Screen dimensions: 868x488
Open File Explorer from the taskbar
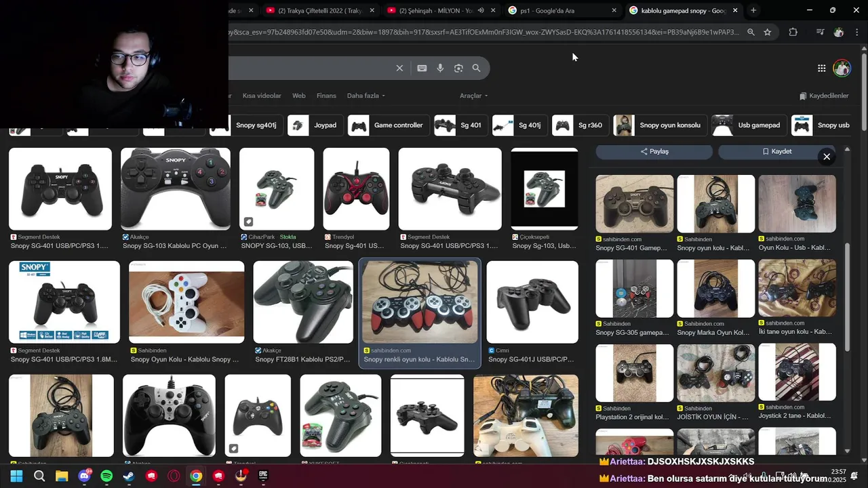(x=62, y=476)
